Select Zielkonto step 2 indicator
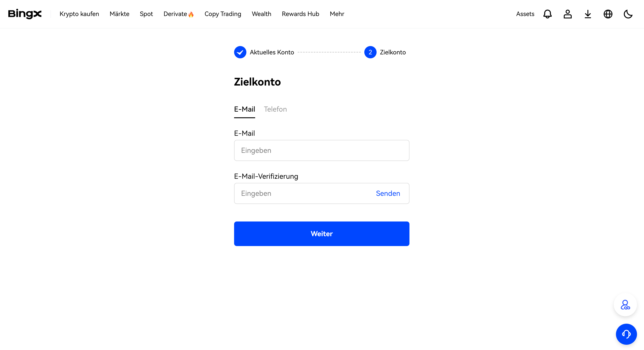This screenshot has height=350, width=644. [369, 52]
